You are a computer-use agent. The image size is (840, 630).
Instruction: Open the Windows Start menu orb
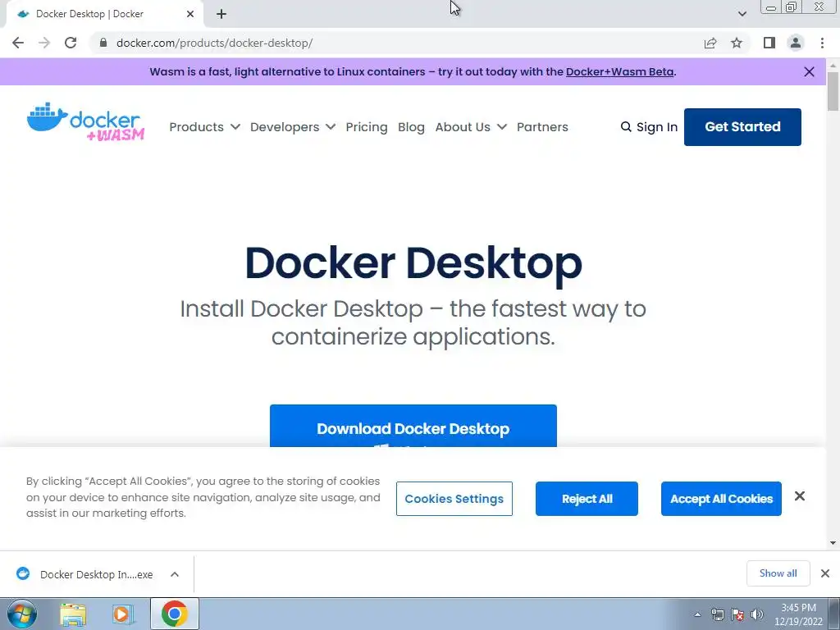22,614
